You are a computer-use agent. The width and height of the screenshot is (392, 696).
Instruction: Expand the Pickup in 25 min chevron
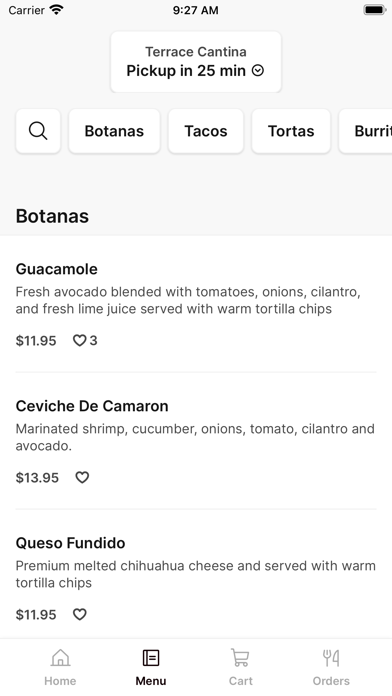point(258,71)
